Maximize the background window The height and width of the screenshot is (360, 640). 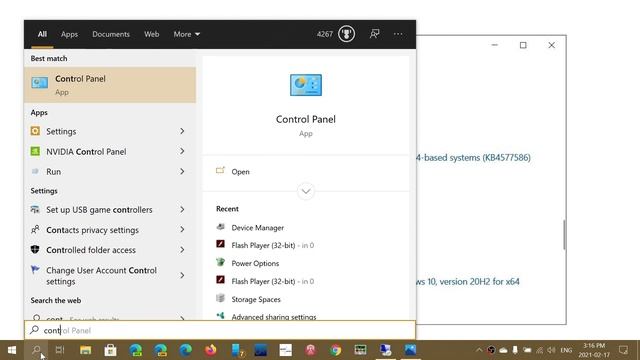tap(523, 45)
